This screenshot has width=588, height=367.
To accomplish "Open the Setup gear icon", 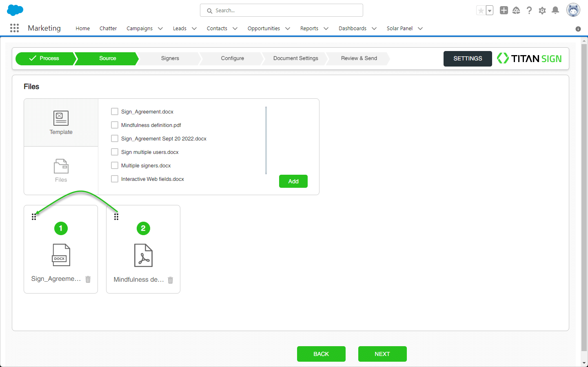I will (x=542, y=11).
